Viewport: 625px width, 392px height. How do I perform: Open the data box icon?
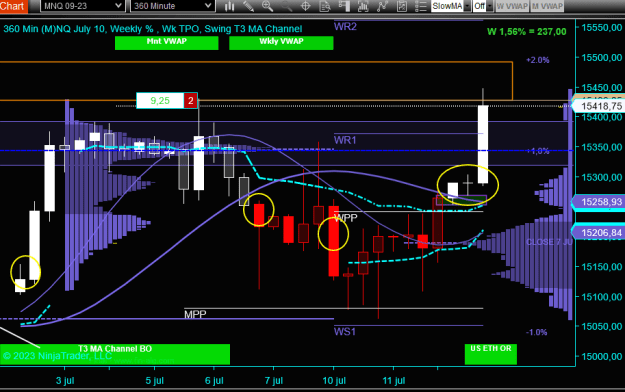[325, 6]
